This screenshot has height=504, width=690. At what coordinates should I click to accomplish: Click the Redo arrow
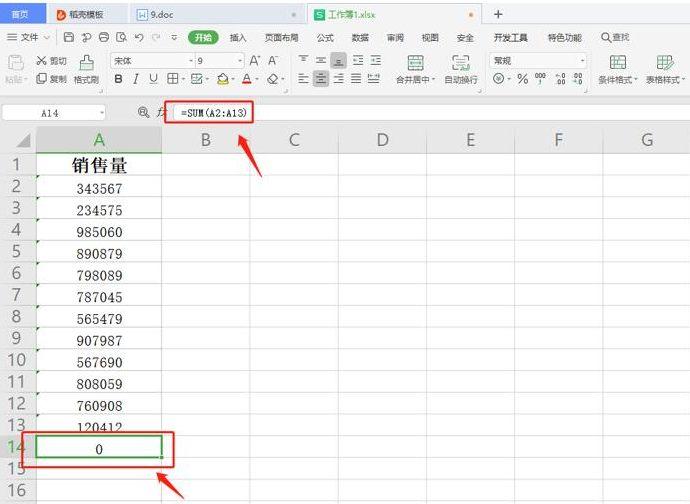tap(156, 37)
